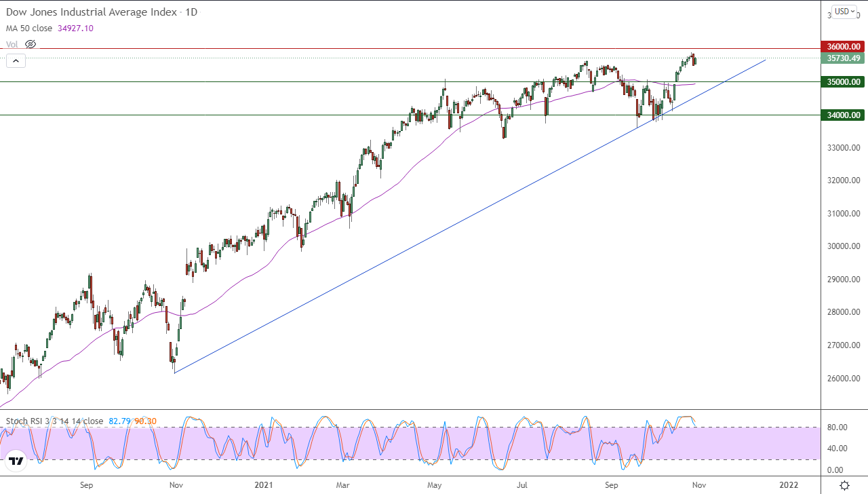This screenshot has width=868, height=494.
Task: Click the 27000.00 price axis label
Action: pyautogui.click(x=844, y=345)
